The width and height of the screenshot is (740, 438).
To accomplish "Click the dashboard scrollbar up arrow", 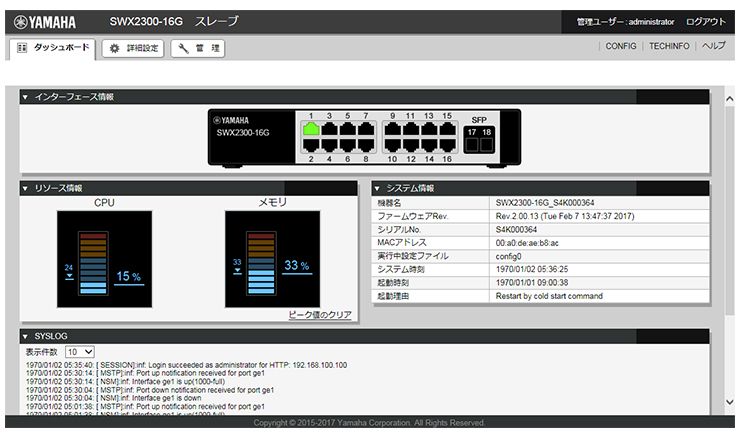I will point(730,99).
